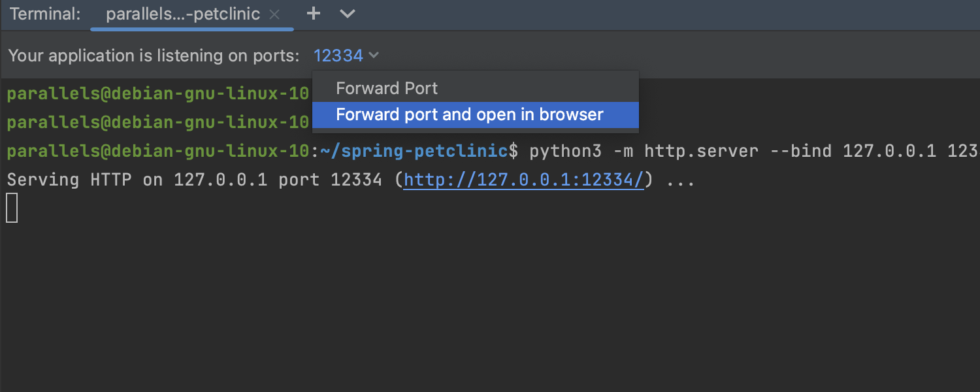Click the Terminal: panel label
The height and width of the screenshot is (392, 980).
pyautogui.click(x=45, y=14)
